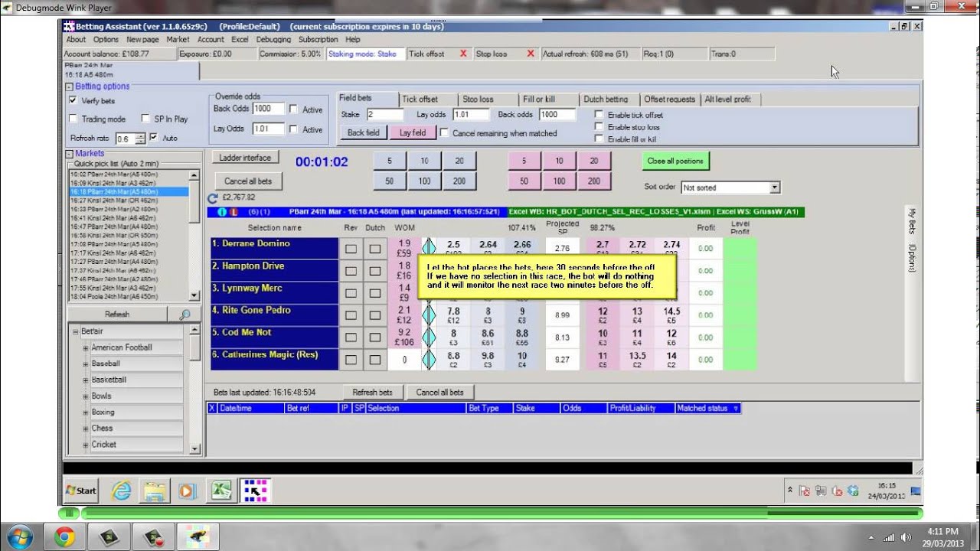Screen dimensions: 980x551
Task: Open Excel in recorded taskbar
Action: click(221, 491)
